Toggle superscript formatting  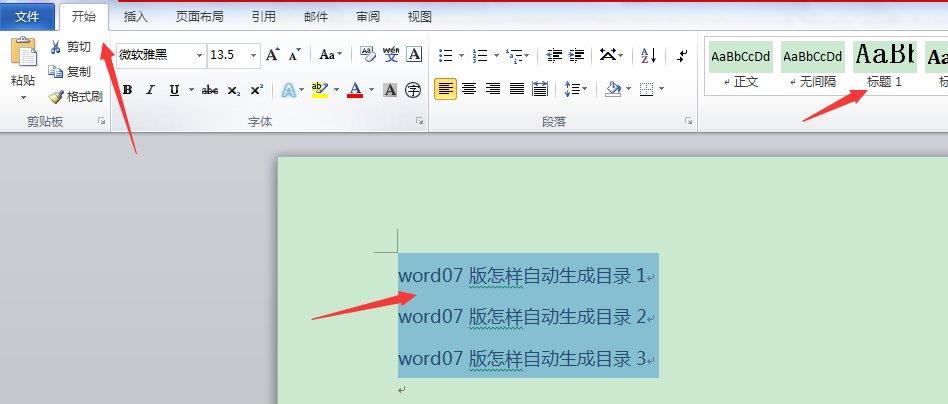click(256, 90)
